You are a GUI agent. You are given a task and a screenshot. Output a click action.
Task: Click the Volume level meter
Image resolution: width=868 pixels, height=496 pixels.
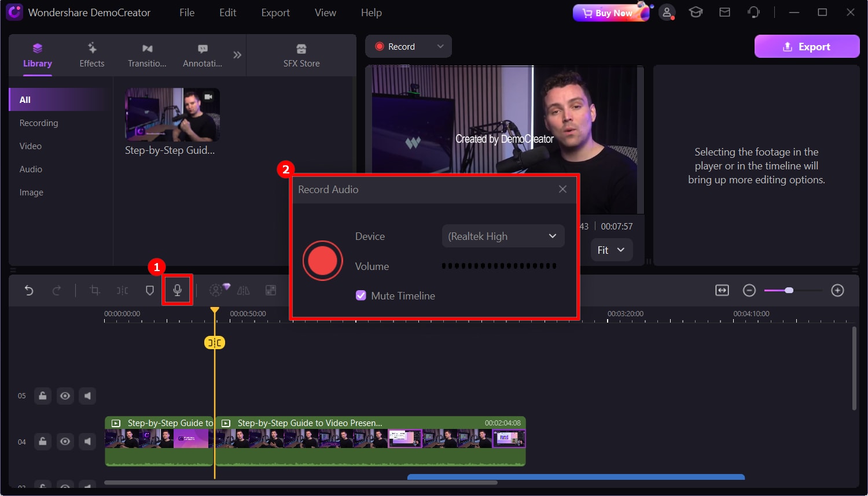coord(499,266)
